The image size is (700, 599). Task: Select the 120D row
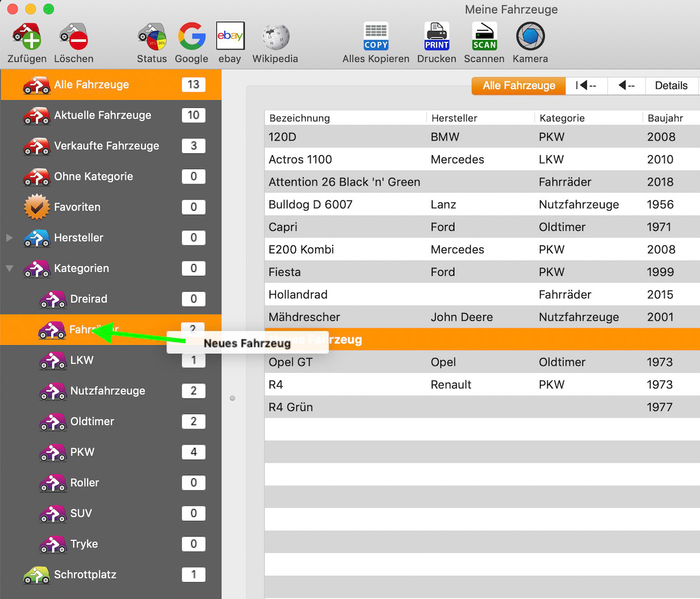pyautogui.click(x=482, y=137)
